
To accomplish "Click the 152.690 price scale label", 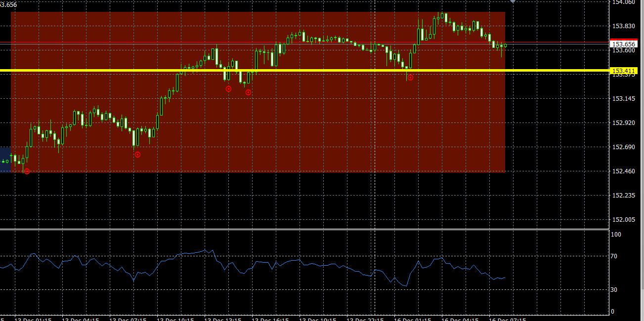I will [x=623, y=147].
